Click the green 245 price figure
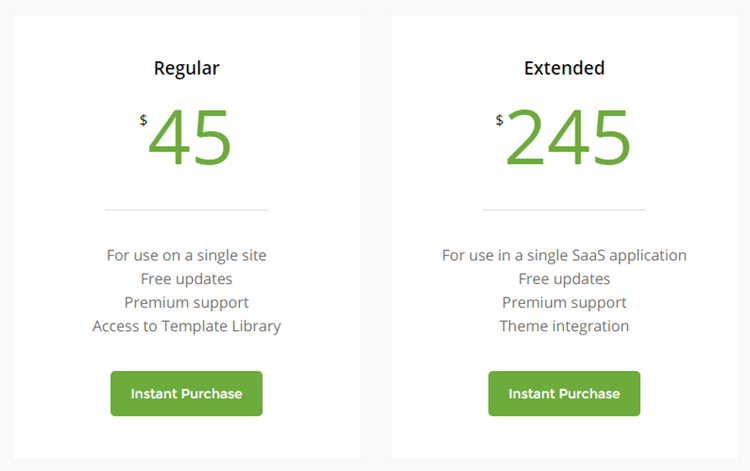This screenshot has height=471, width=750. 568,138
